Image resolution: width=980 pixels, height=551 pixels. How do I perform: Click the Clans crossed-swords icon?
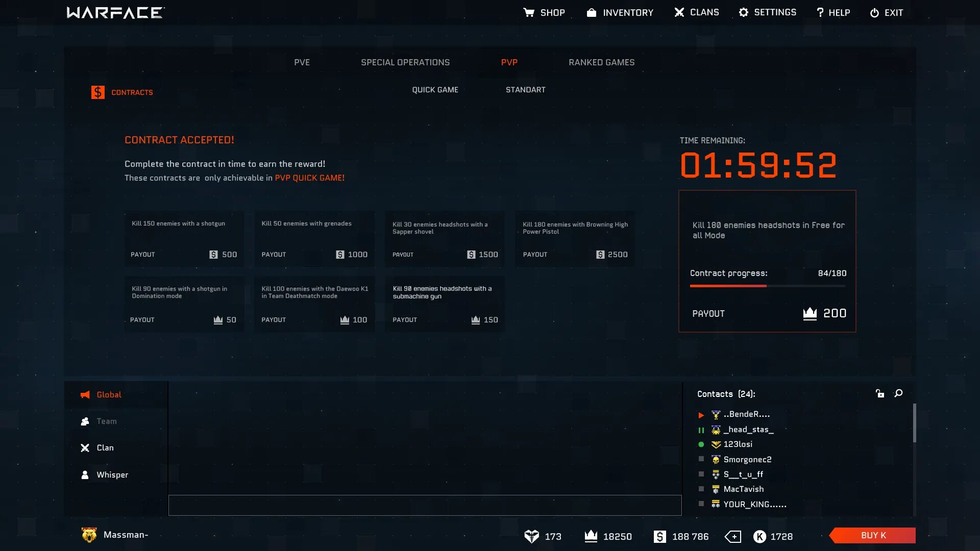coord(679,12)
